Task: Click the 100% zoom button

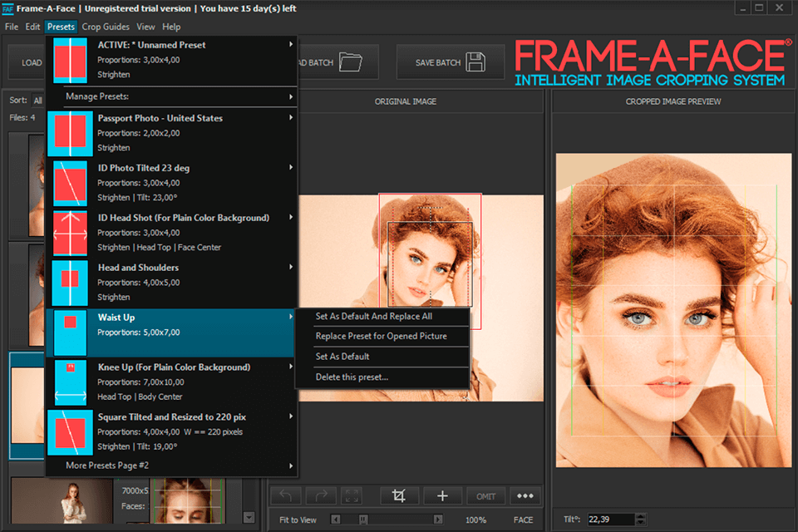Action: [x=475, y=520]
